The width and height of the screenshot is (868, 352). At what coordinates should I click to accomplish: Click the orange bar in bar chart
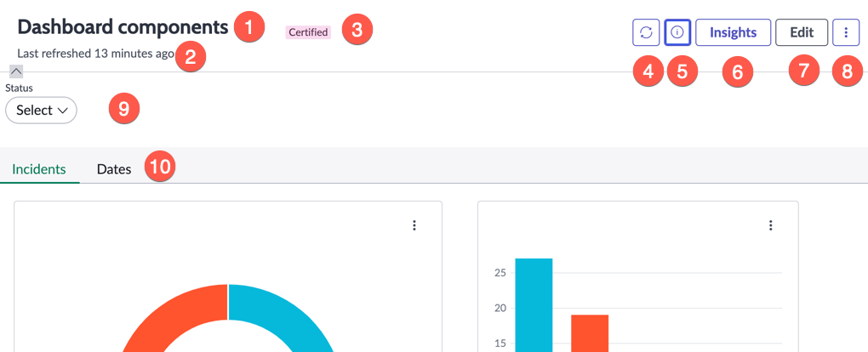(590, 333)
